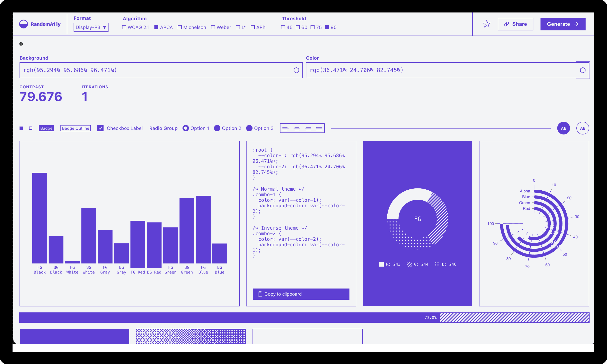Enable the Michelson algorithm checkbox
The height and width of the screenshot is (364, 607).
tap(180, 27)
